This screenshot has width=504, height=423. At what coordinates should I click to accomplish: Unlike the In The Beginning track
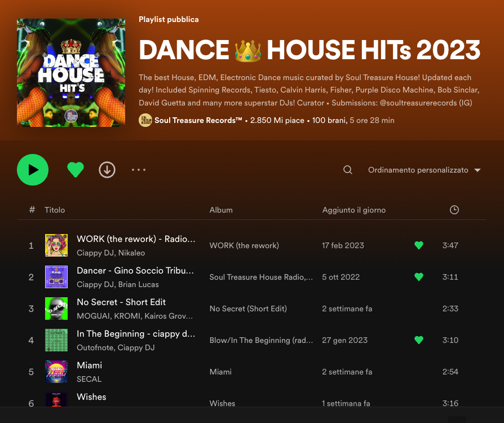418,340
